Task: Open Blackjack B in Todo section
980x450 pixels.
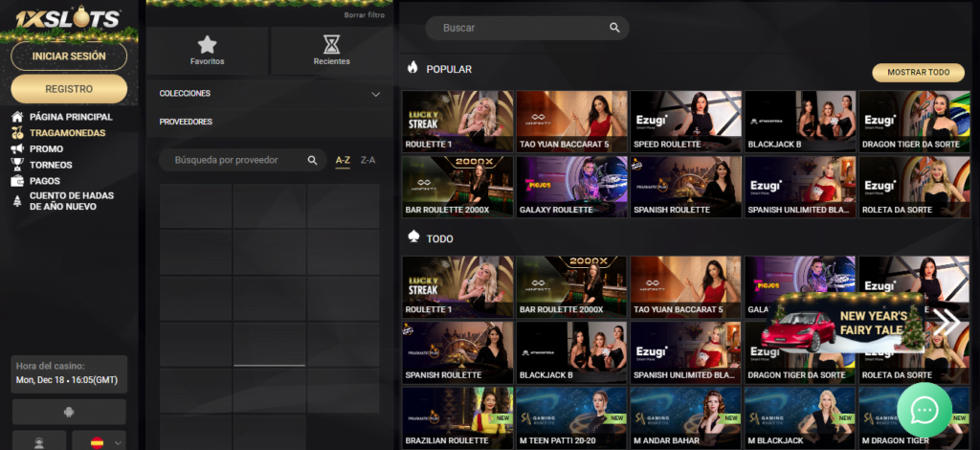Action: coord(572,352)
